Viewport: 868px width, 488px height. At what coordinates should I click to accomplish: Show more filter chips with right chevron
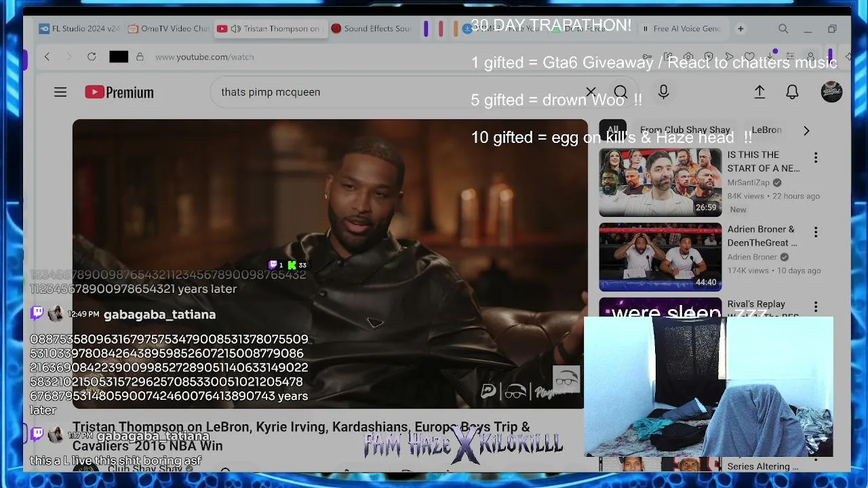(806, 130)
